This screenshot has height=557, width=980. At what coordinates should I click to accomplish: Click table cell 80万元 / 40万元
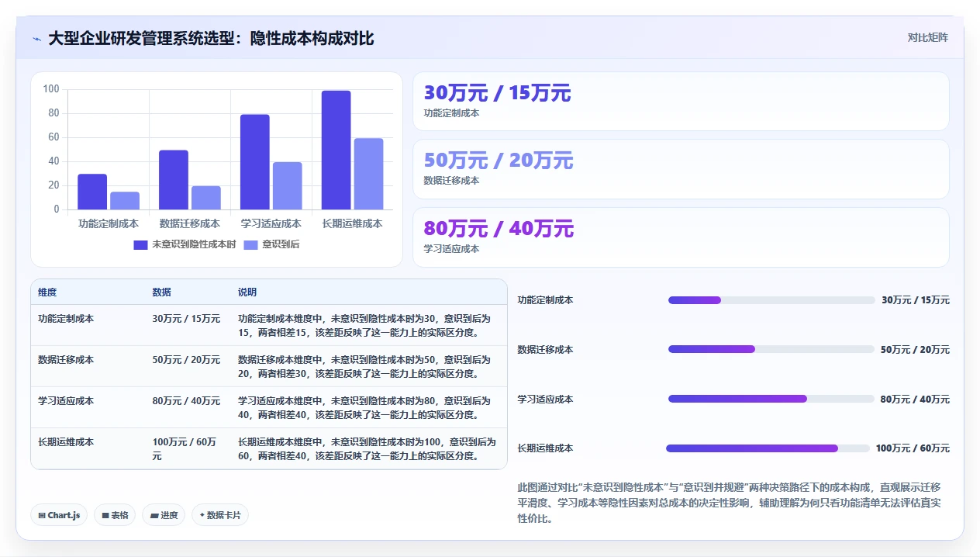pos(186,401)
